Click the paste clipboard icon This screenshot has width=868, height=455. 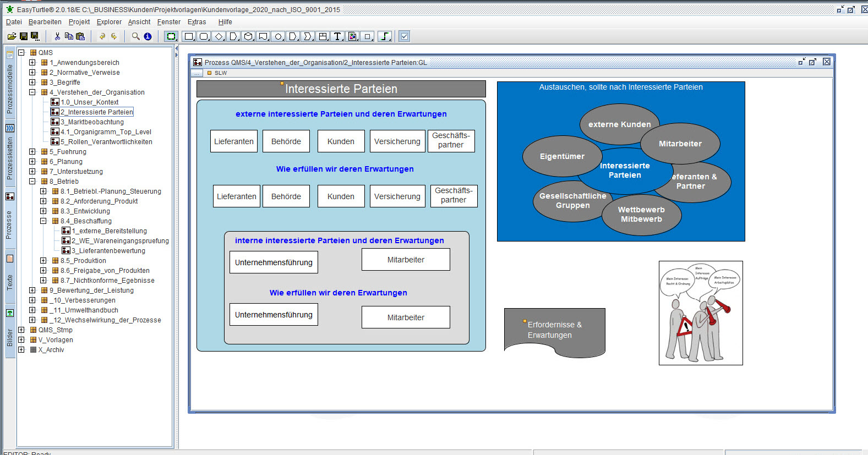pyautogui.click(x=80, y=36)
